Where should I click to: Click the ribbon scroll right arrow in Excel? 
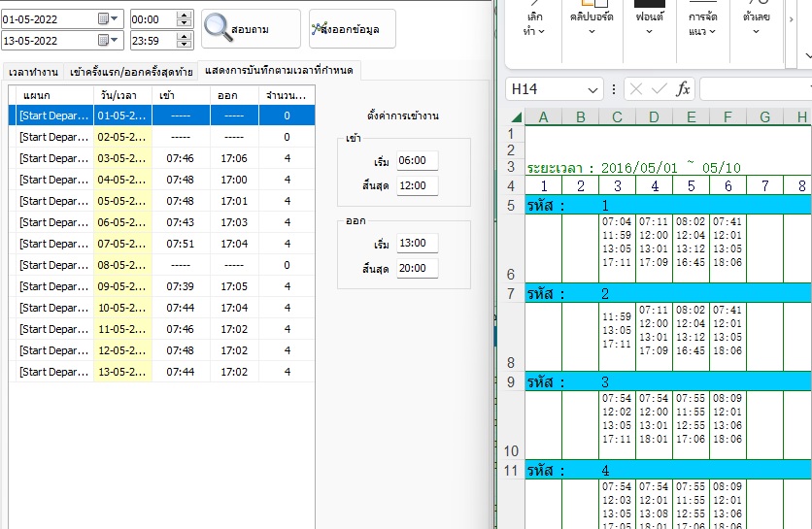tap(791, 19)
